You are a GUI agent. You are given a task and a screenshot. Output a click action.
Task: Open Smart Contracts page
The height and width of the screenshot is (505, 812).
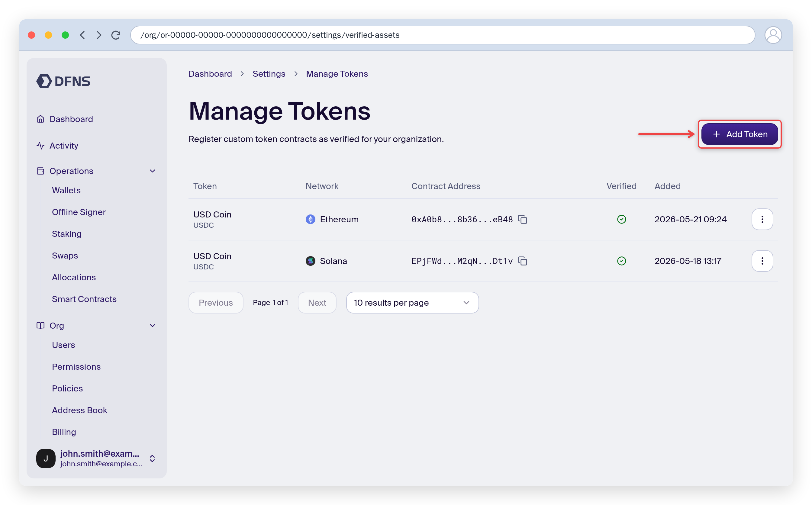[x=84, y=299]
